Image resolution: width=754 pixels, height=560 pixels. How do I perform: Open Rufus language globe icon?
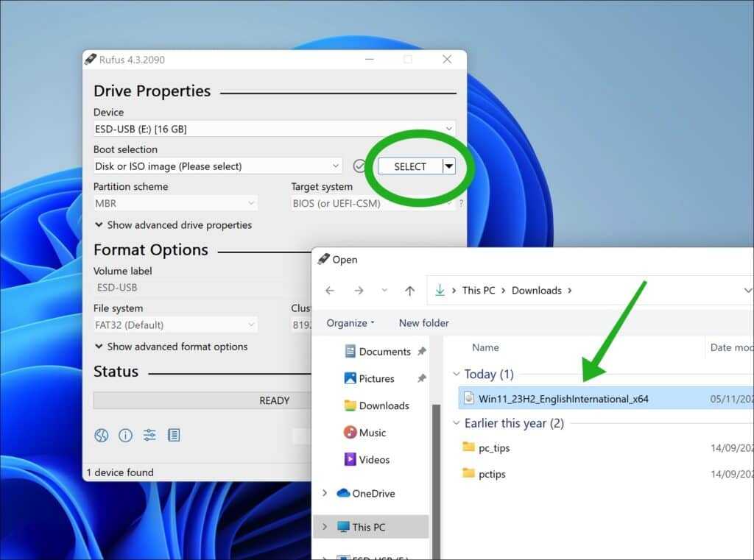[102, 435]
